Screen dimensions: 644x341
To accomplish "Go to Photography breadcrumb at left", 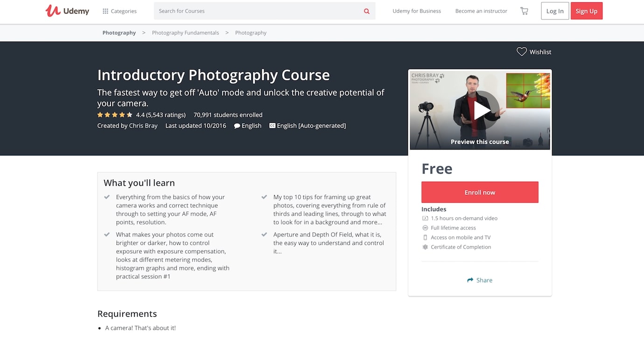I will 119,33.
